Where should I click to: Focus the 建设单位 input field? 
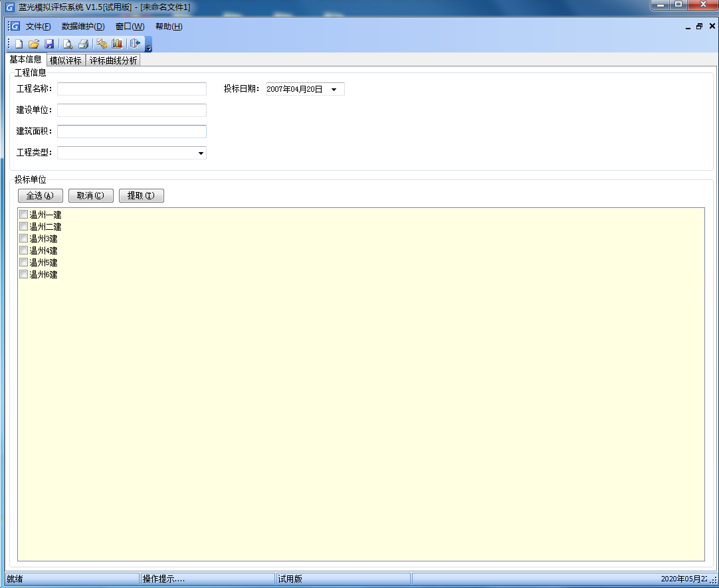pyautogui.click(x=132, y=110)
